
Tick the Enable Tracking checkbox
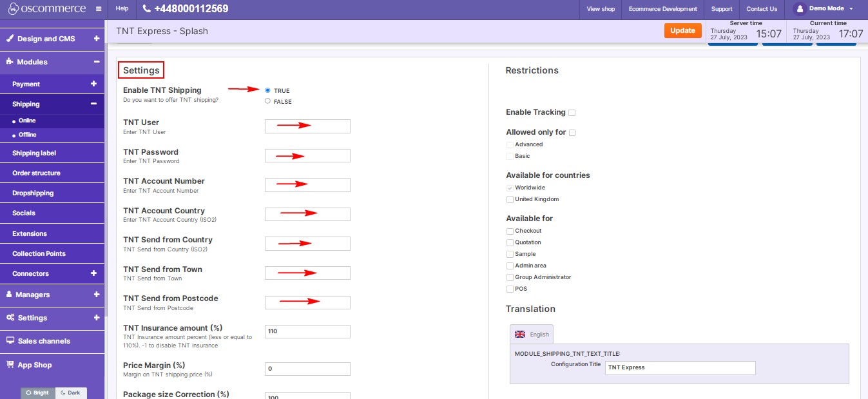(x=572, y=113)
